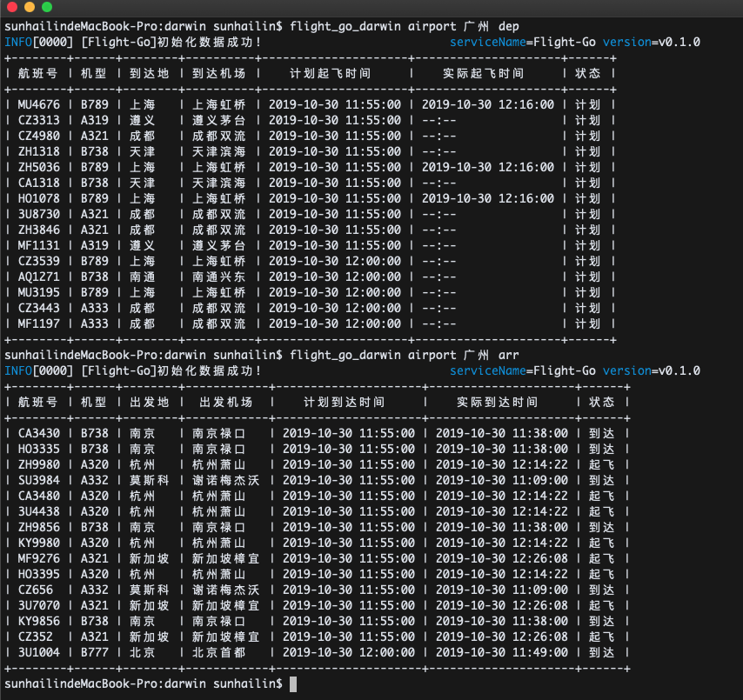
Task: Select flight number CZ3313
Action: [39, 120]
